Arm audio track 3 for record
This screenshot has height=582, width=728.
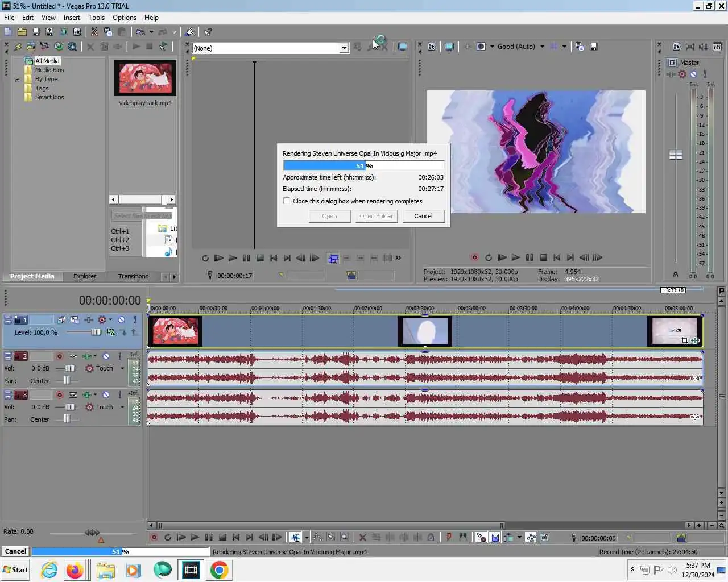point(59,394)
